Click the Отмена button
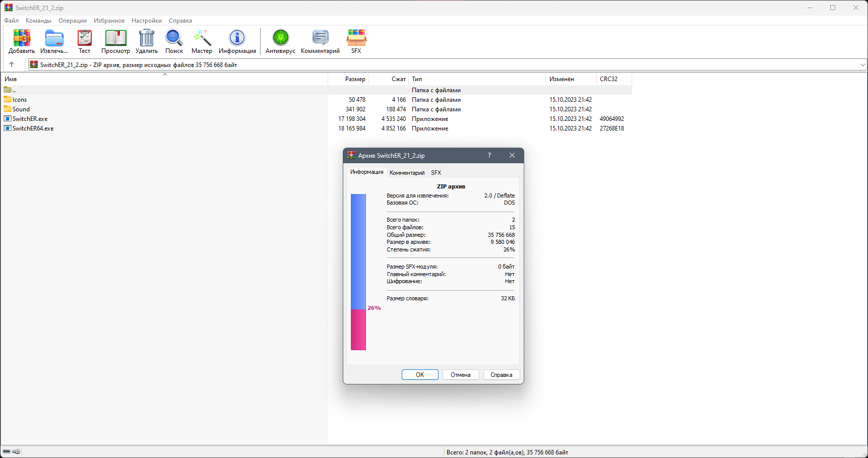Viewport: 868px width, 458px height. (x=461, y=375)
